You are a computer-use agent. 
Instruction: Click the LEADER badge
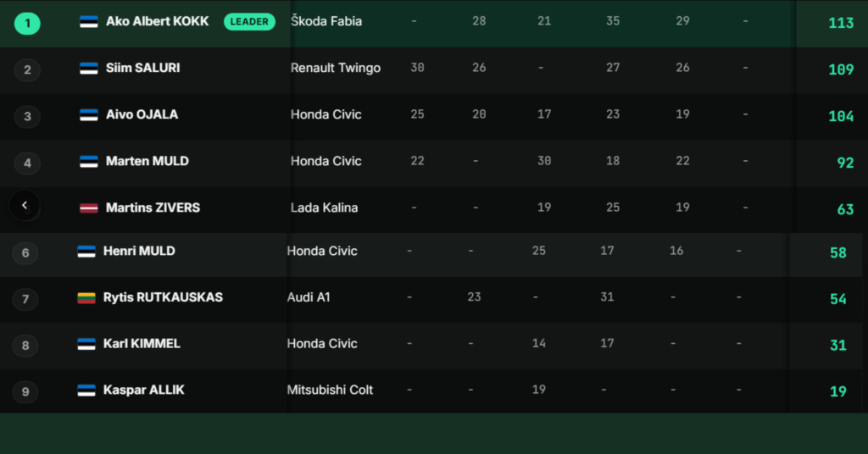(249, 21)
